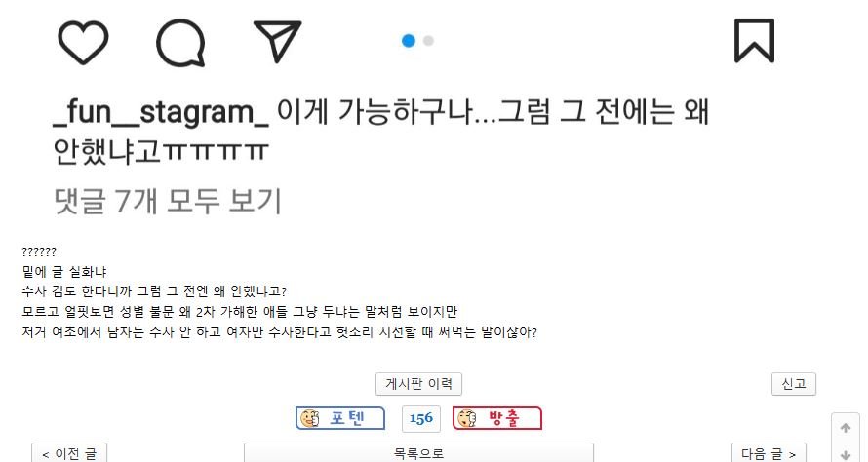The image size is (868, 462).
Task: Select the blue first carousel dot
Action: pos(409,40)
